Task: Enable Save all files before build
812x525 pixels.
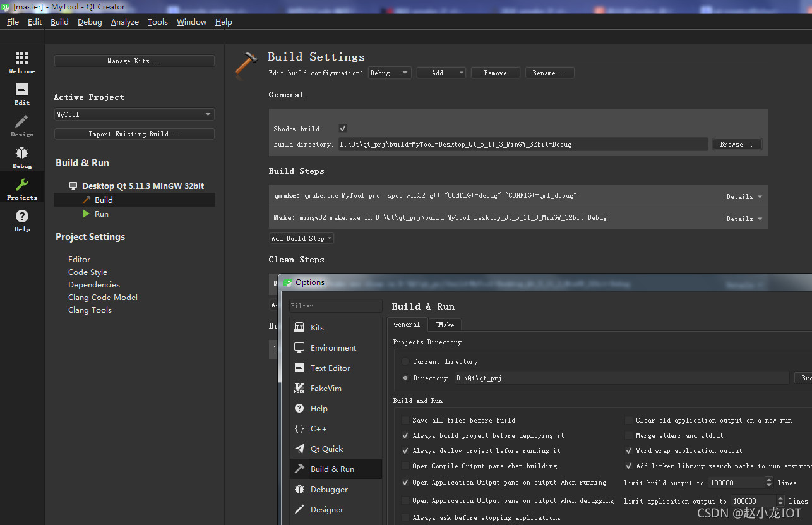Action: (405, 420)
